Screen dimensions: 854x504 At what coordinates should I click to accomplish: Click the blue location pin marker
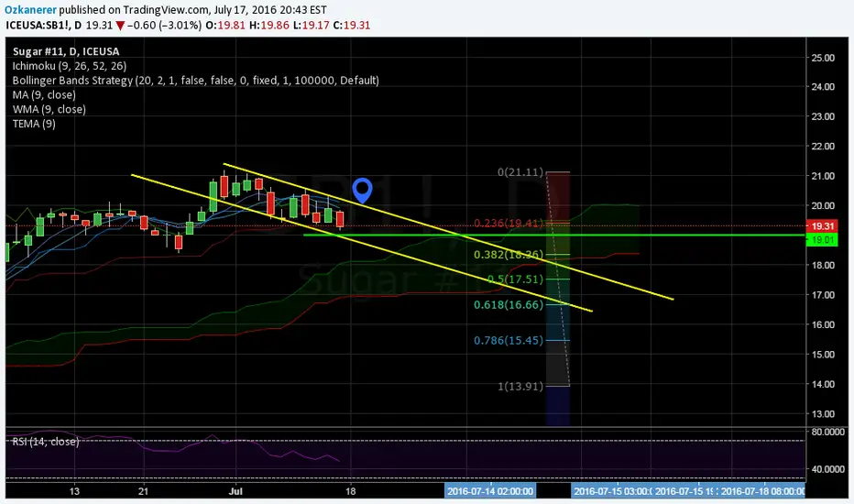(362, 191)
